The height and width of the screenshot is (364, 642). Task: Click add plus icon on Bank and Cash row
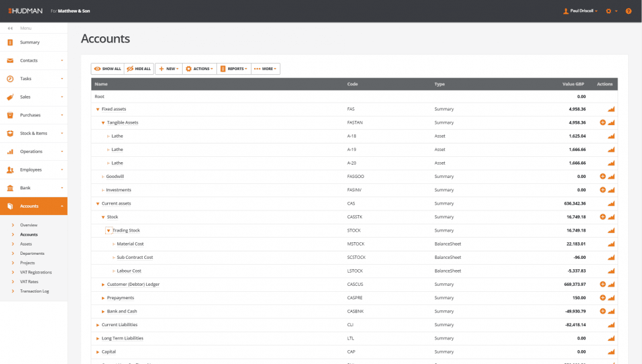tap(602, 311)
